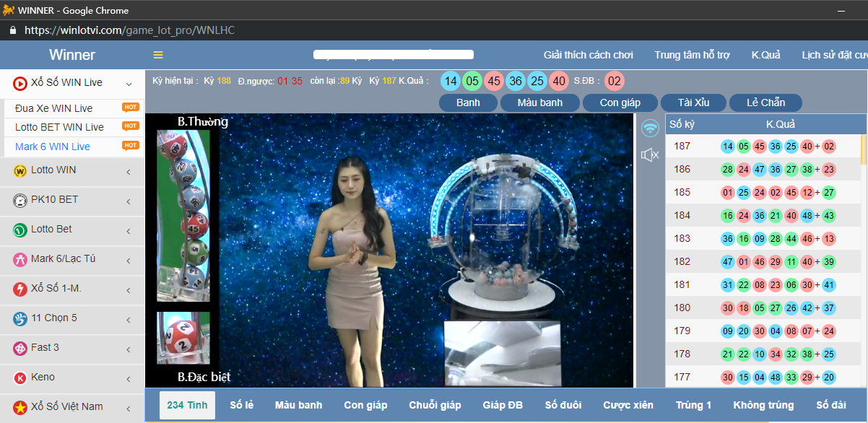Unmute the live stream speaker icon

(650, 154)
